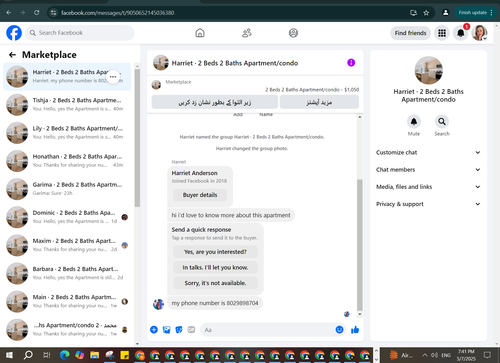Bookmark this page with the star icon
This screenshot has height=363, width=500.
tap(426, 13)
